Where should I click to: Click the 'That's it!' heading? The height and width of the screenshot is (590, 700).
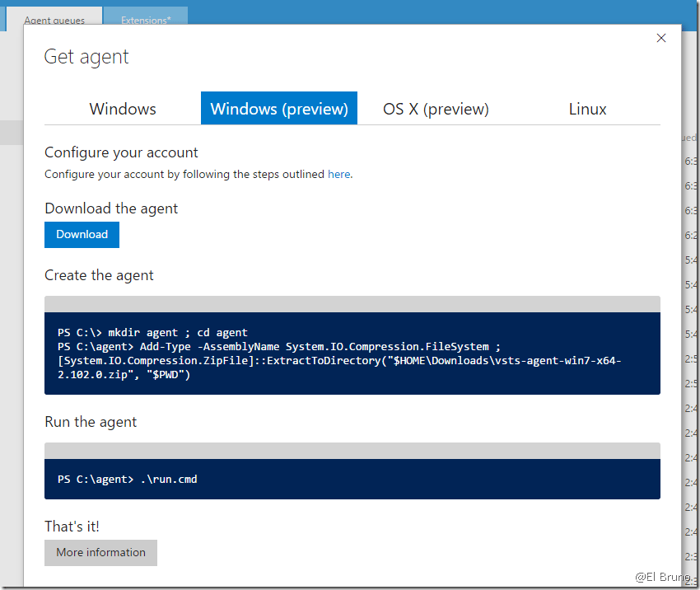(x=72, y=526)
